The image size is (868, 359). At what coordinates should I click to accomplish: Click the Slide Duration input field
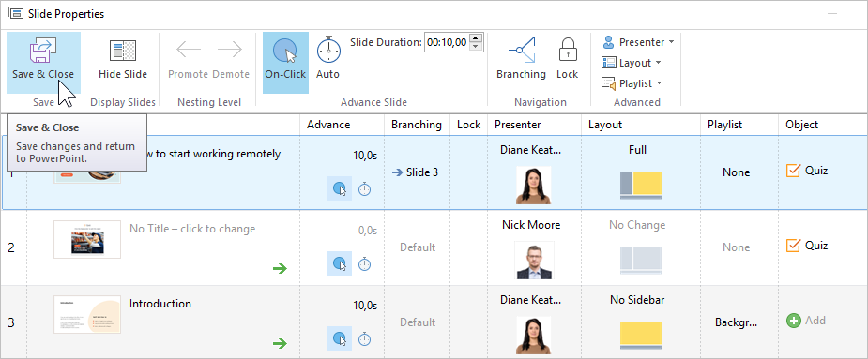click(447, 42)
